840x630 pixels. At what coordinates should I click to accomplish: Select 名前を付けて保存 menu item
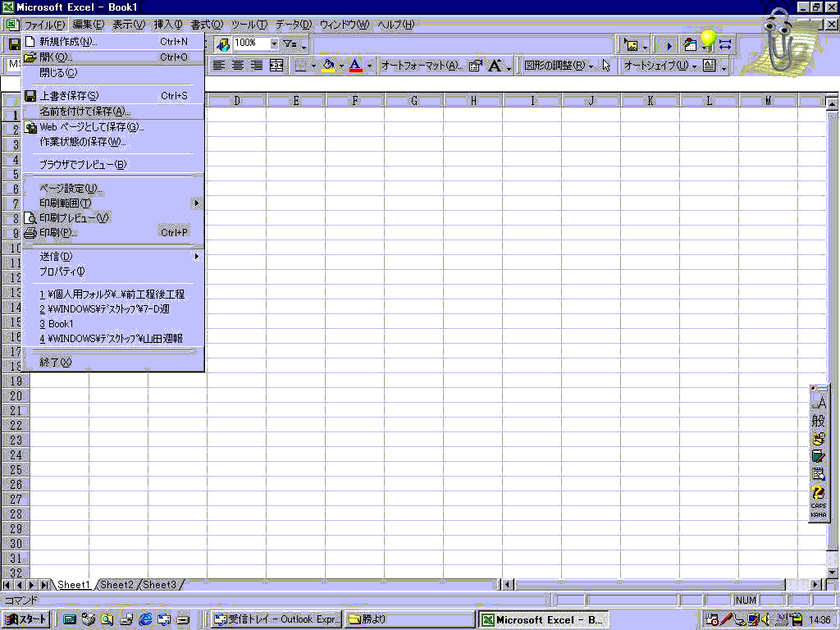click(x=113, y=112)
